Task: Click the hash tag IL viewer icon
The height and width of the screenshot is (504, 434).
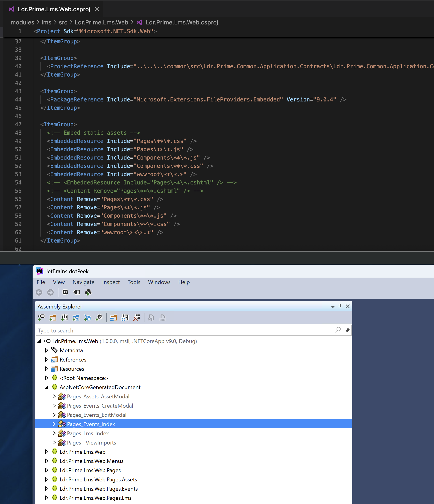Action: pos(77,292)
